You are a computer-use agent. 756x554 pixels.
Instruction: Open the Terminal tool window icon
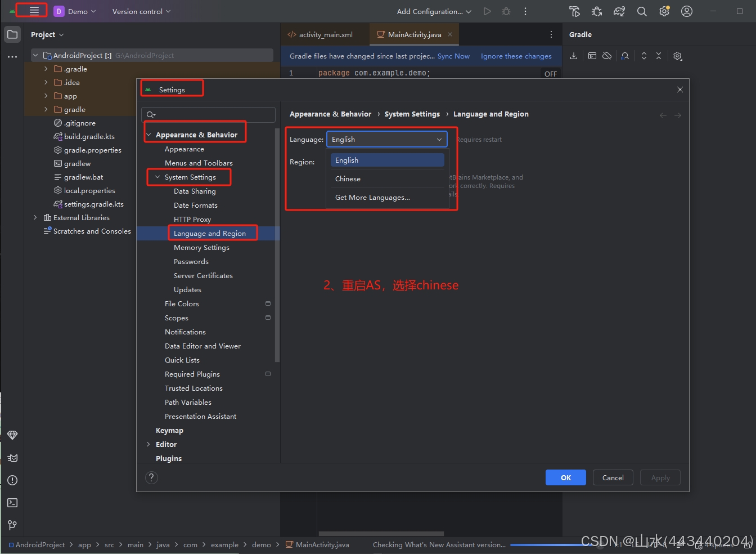tap(12, 503)
